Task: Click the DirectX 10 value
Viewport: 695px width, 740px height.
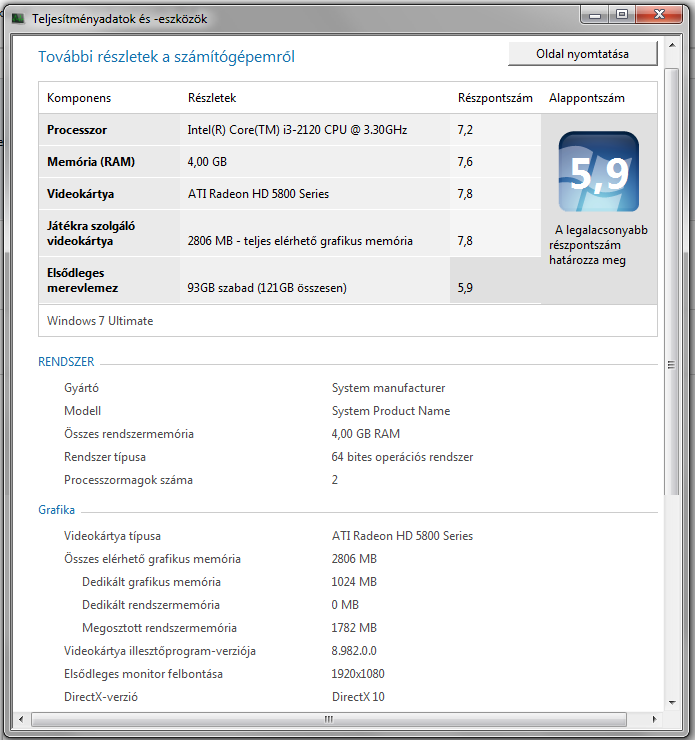Action: coord(358,697)
